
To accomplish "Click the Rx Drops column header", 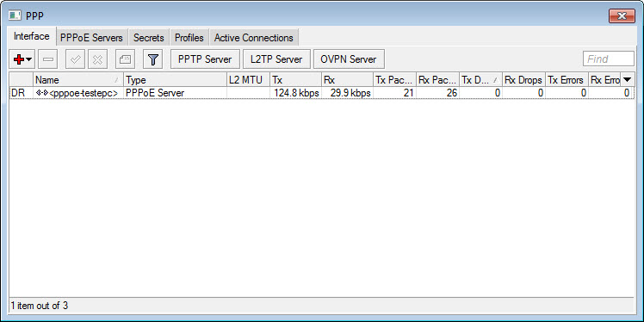I will pos(523,80).
